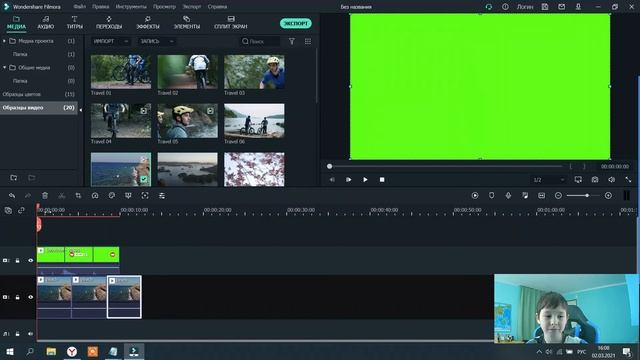Viewport: 640px width, 360px height.
Task: Open the Просмотр menu
Action: click(x=164, y=7)
